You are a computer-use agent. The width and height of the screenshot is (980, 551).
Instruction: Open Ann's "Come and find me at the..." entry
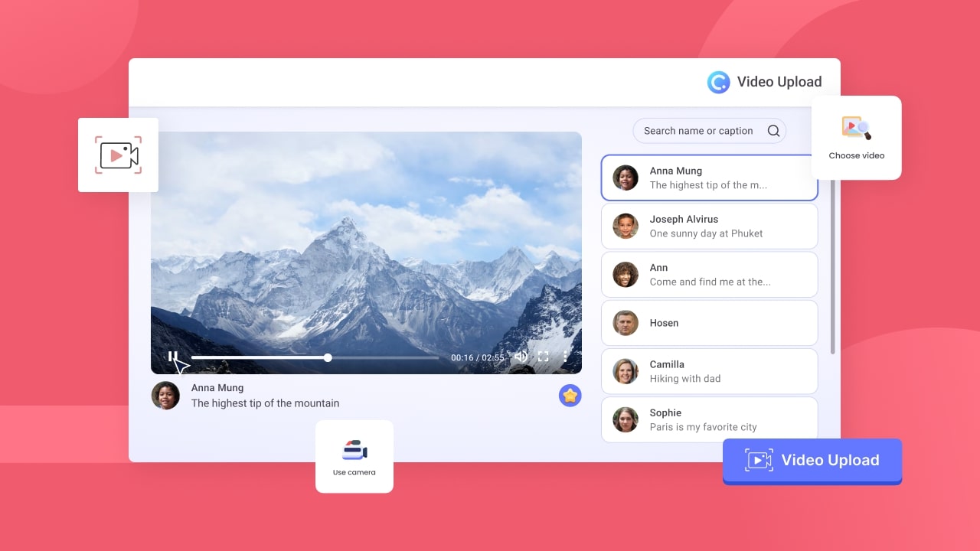pyautogui.click(x=709, y=274)
